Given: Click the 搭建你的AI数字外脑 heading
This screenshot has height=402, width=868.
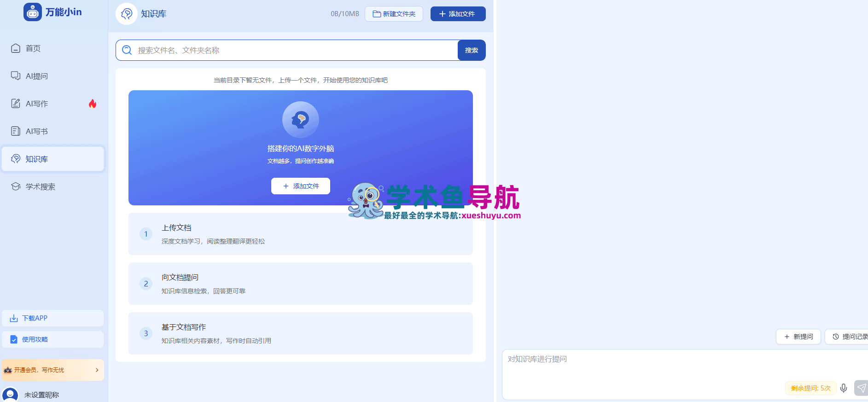Looking at the screenshot, I should coord(301,149).
